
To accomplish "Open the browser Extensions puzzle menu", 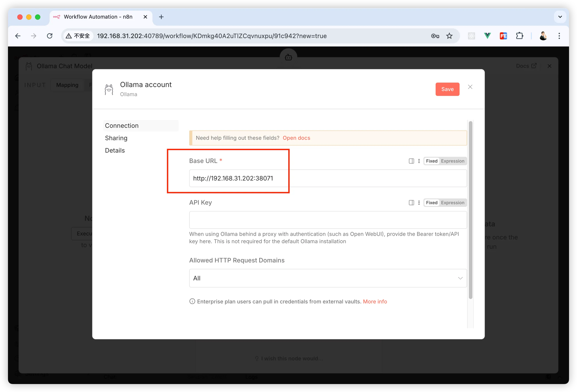I will pos(519,36).
